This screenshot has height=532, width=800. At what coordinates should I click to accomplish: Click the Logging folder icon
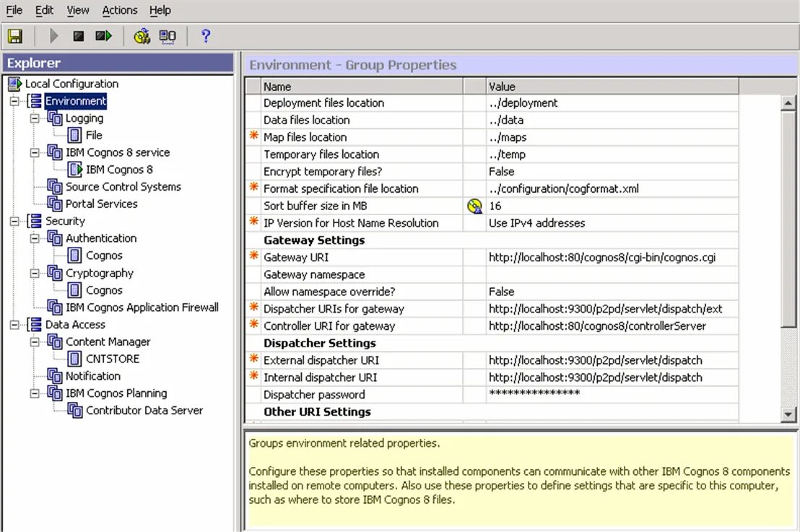[x=55, y=118]
